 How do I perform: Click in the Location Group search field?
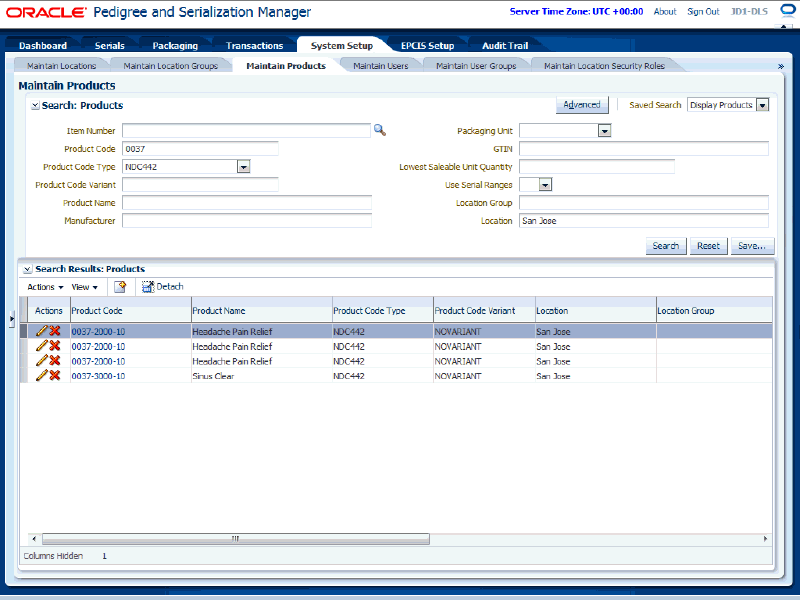[x=644, y=203]
